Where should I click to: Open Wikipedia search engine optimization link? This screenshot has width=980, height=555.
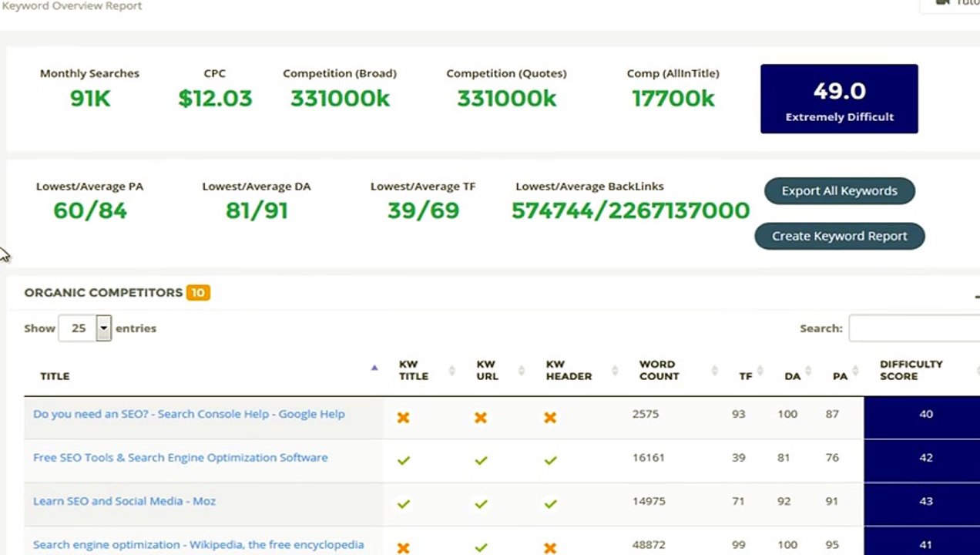pyautogui.click(x=198, y=545)
